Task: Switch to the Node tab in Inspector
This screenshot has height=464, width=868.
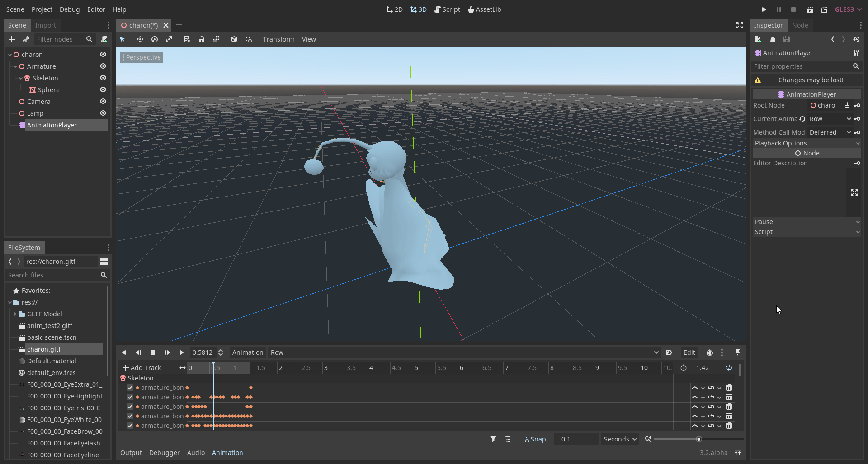Action: 800,25
